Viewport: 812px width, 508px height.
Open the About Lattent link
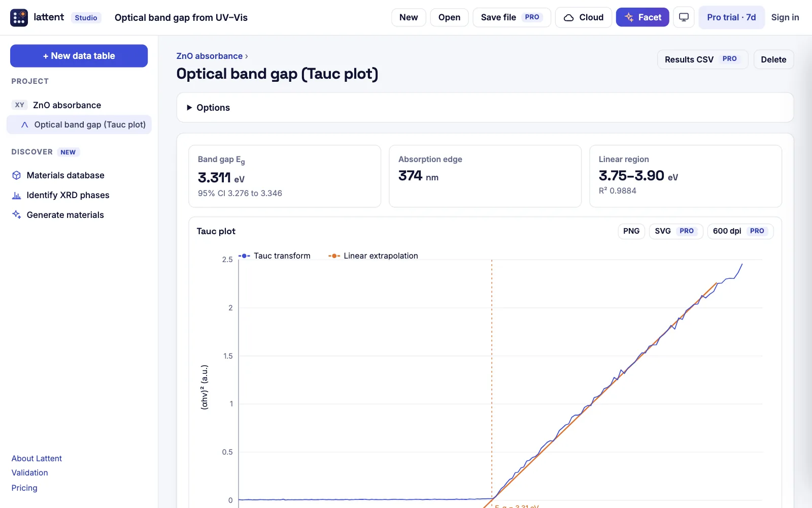pyautogui.click(x=37, y=459)
